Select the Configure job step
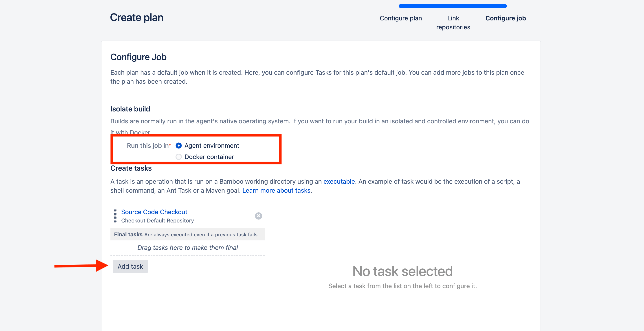Viewport: 644px width, 331px height. (505, 18)
